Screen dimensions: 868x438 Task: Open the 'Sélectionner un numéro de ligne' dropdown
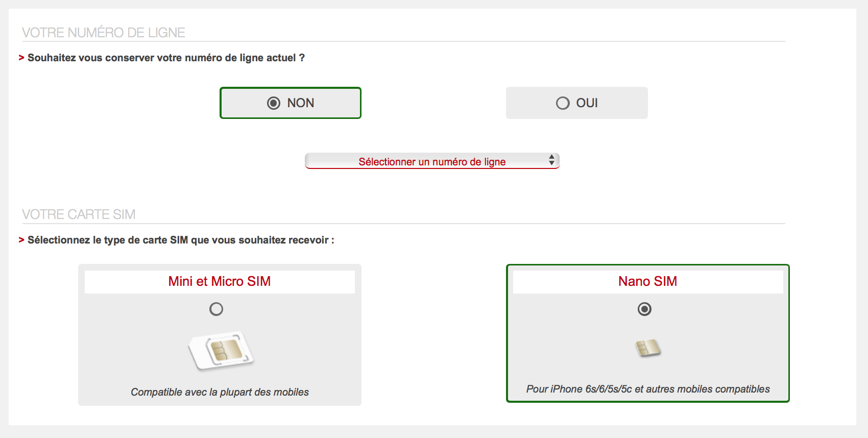coord(432,161)
